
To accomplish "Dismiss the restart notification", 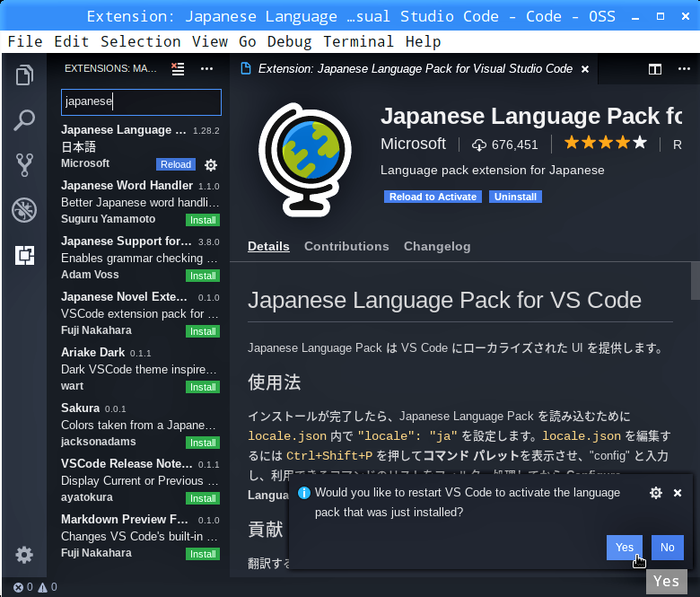I will [678, 493].
